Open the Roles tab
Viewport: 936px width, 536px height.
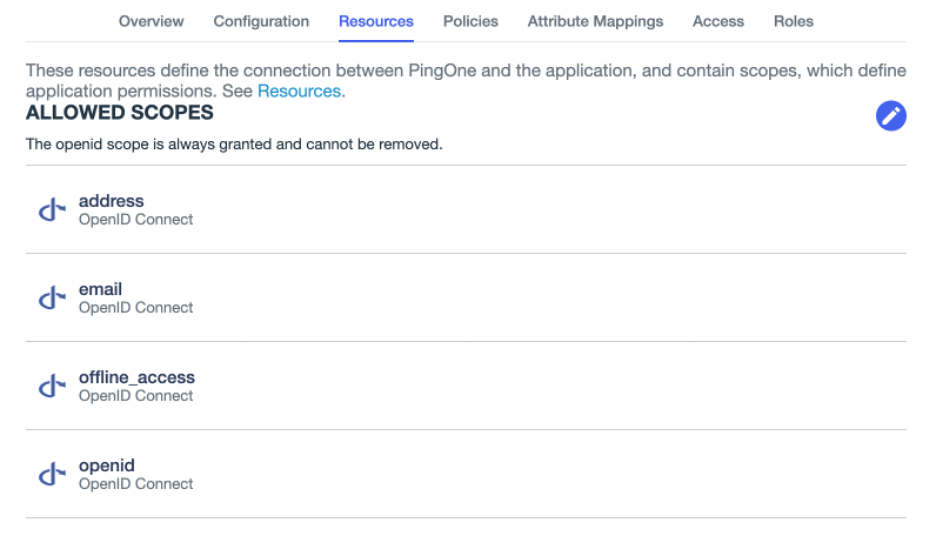(793, 21)
